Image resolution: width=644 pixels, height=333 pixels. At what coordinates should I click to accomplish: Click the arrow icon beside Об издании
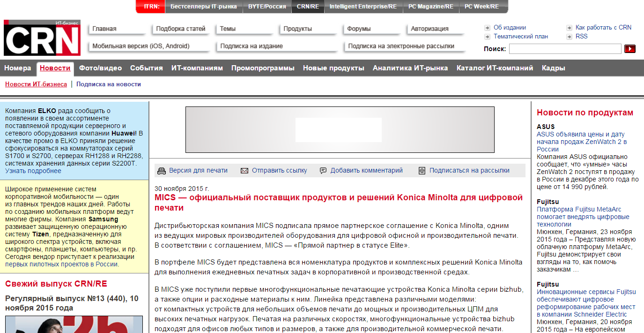(x=488, y=28)
